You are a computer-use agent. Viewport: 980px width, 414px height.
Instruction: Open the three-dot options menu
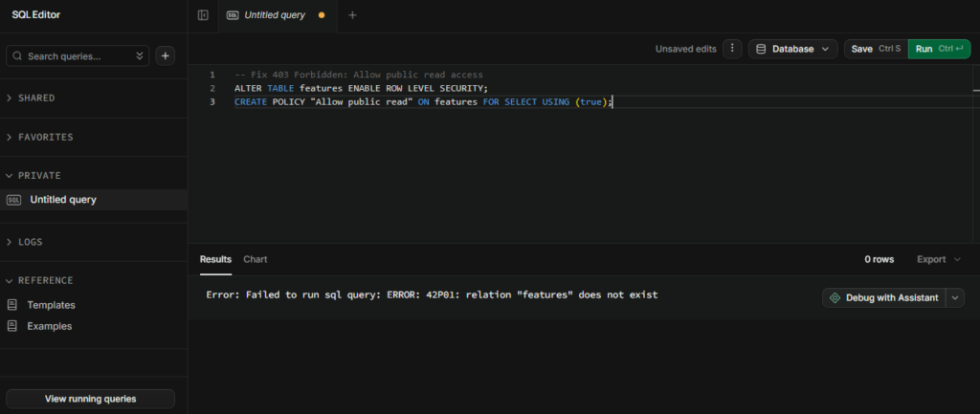[732, 49]
